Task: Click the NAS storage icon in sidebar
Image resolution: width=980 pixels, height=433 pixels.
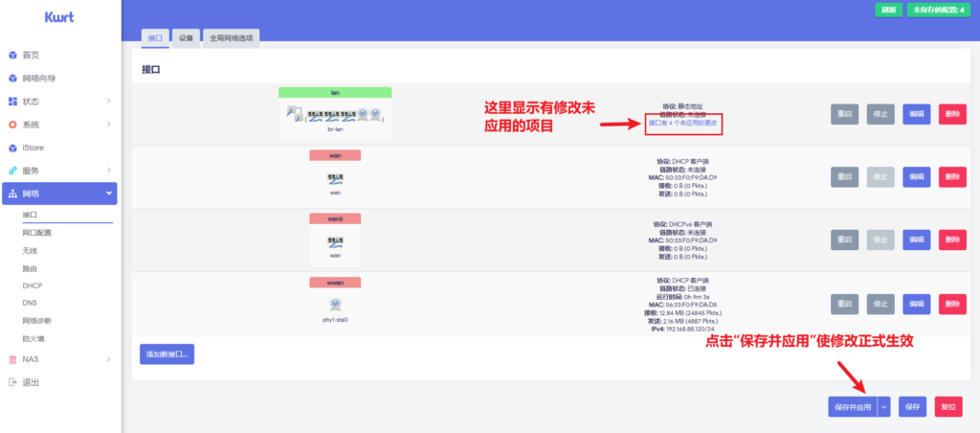Action: click(12, 359)
